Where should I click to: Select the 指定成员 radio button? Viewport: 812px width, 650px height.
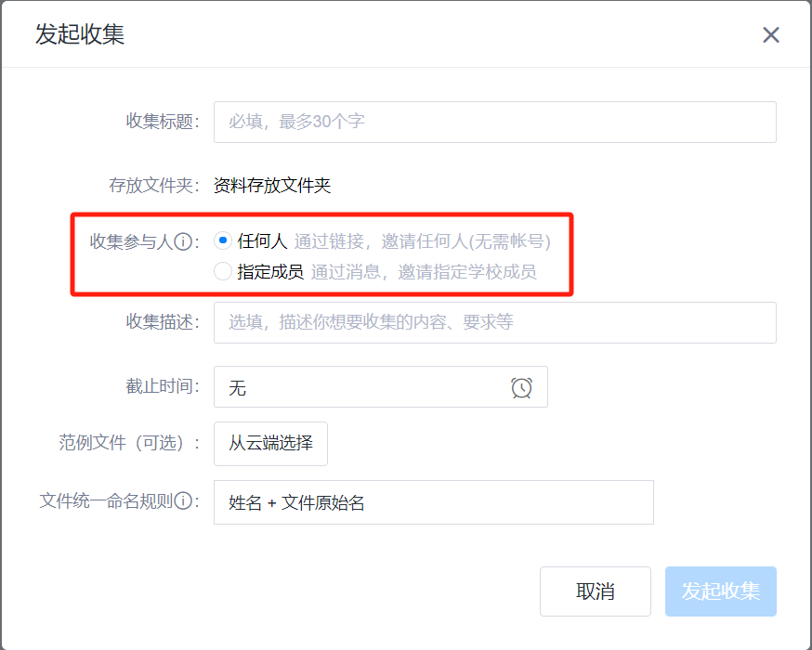click(222, 272)
